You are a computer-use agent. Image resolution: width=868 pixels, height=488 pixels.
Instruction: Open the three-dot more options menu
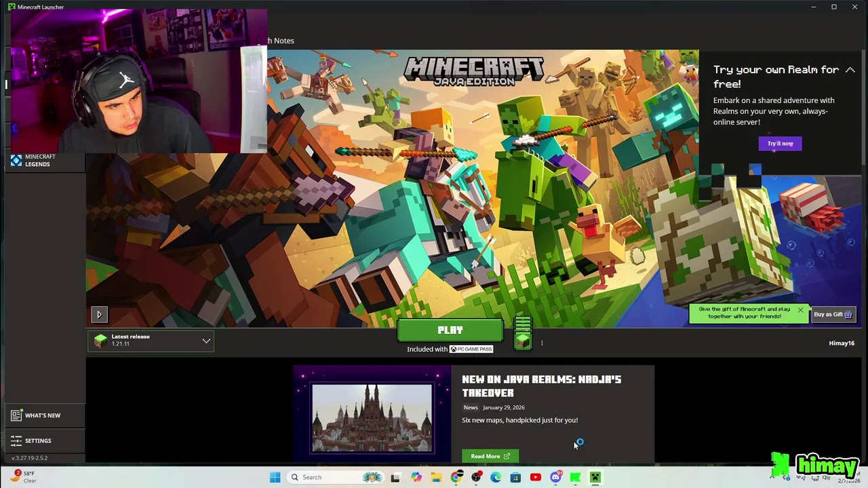coord(542,343)
